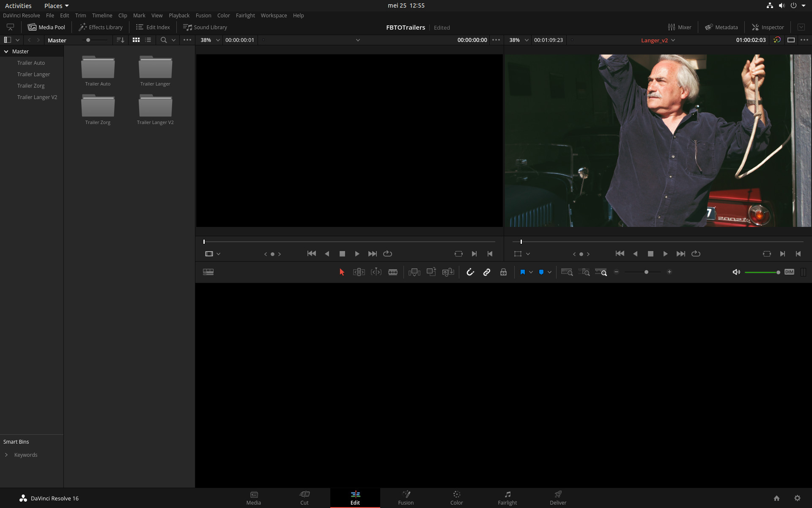812x508 pixels.
Task: Show the Metadata panel
Action: click(721, 27)
